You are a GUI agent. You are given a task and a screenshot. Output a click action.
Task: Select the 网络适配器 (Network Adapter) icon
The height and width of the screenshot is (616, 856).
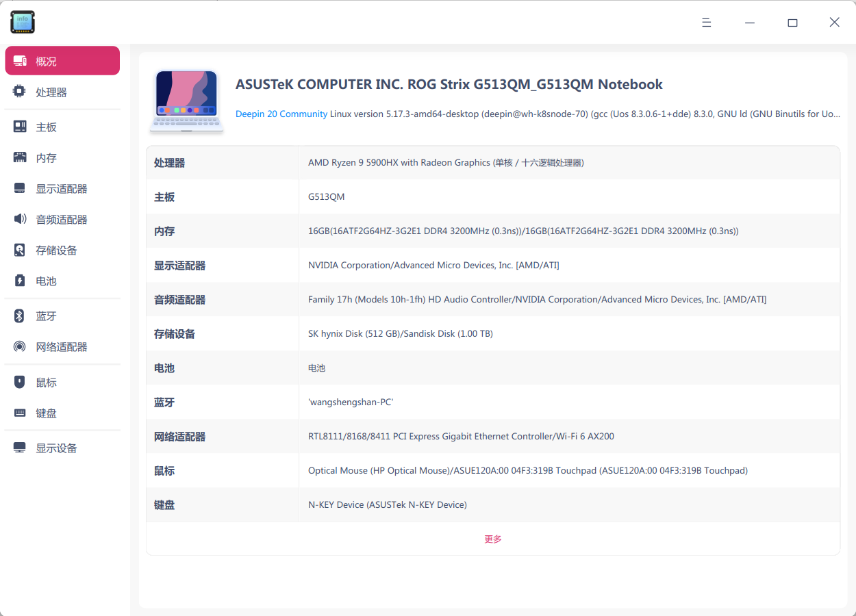pyautogui.click(x=18, y=346)
